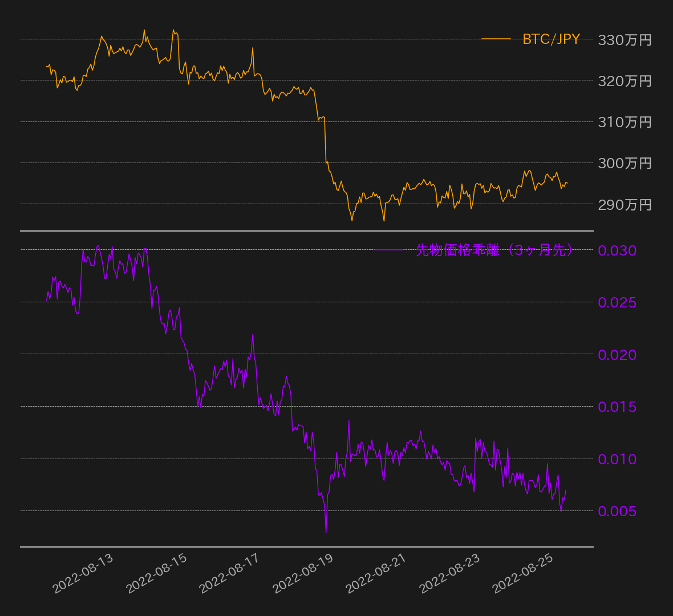Image resolution: width=673 pixels, height=616 pixels.
Task: Click the 0.010 y-axis tick label
Action: (617, 459)
